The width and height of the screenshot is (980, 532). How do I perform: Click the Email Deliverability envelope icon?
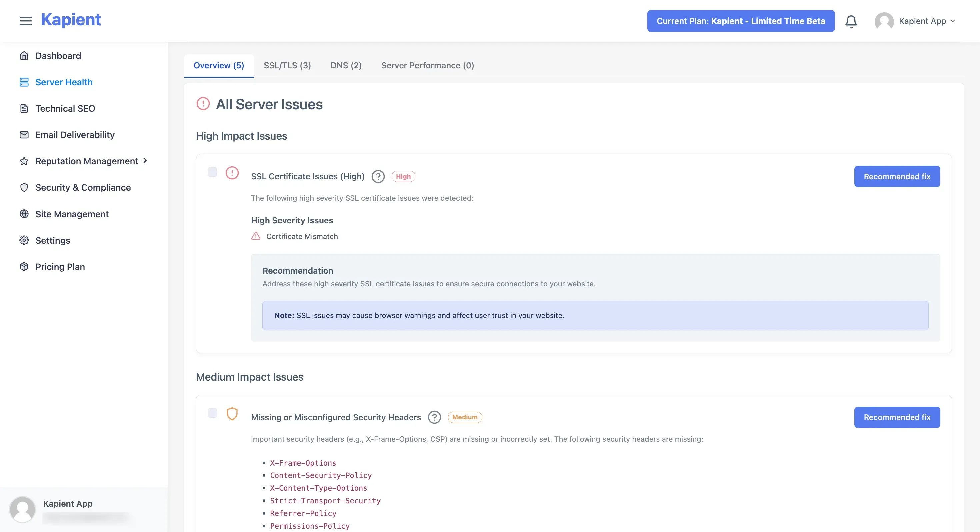(x=24, y=135)
